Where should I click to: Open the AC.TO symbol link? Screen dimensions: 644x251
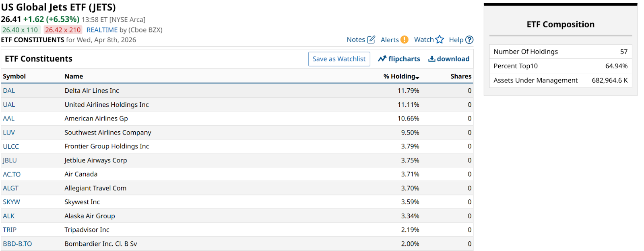click(x=12, y=174)
